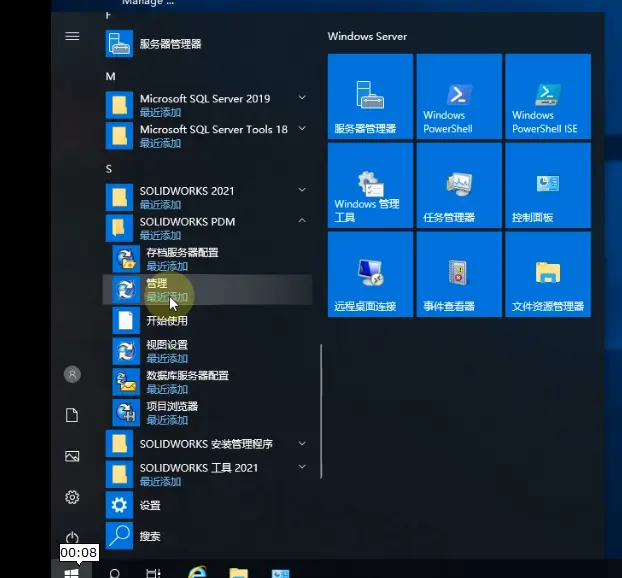Open Settings gear in left rail
622x578 pixels.
pos(72,497)
